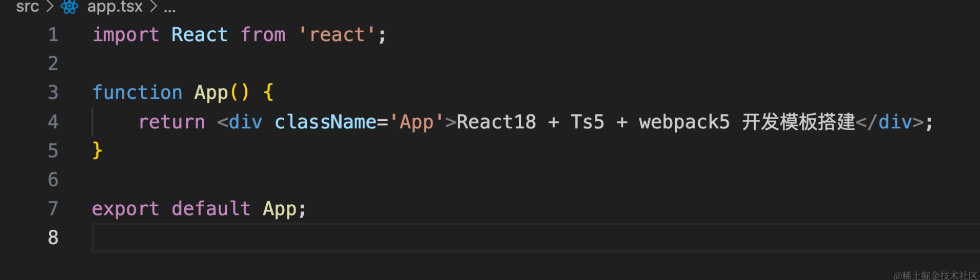Open the src breadcrumb folder
980x280 pixels.
[27, 7]
